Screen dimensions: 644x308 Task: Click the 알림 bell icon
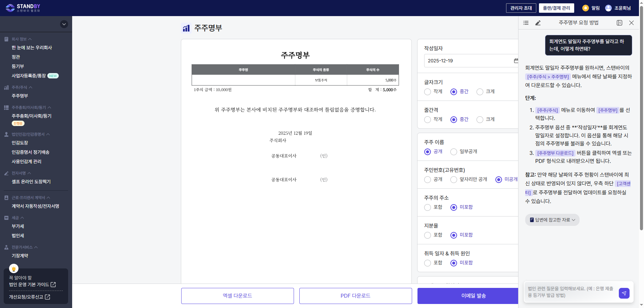tap(586, 8)
